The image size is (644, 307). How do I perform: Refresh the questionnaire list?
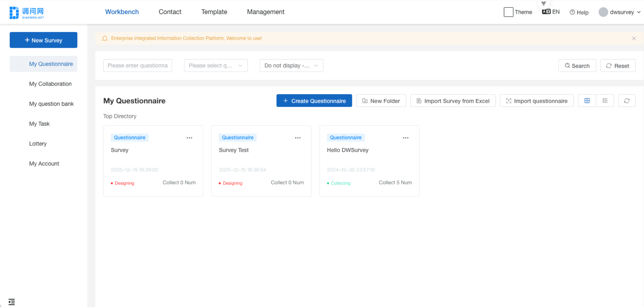click(626, 101)
